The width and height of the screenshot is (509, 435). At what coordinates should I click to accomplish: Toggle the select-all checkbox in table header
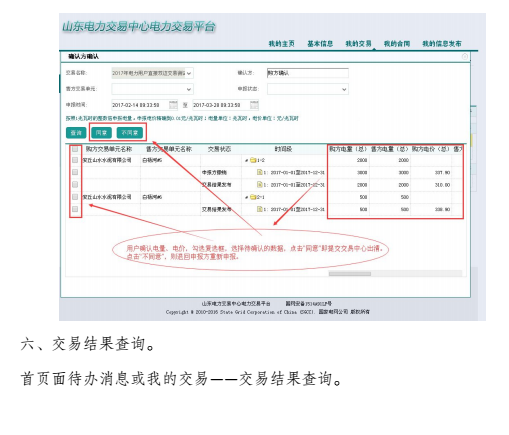(x=75, y=149)
